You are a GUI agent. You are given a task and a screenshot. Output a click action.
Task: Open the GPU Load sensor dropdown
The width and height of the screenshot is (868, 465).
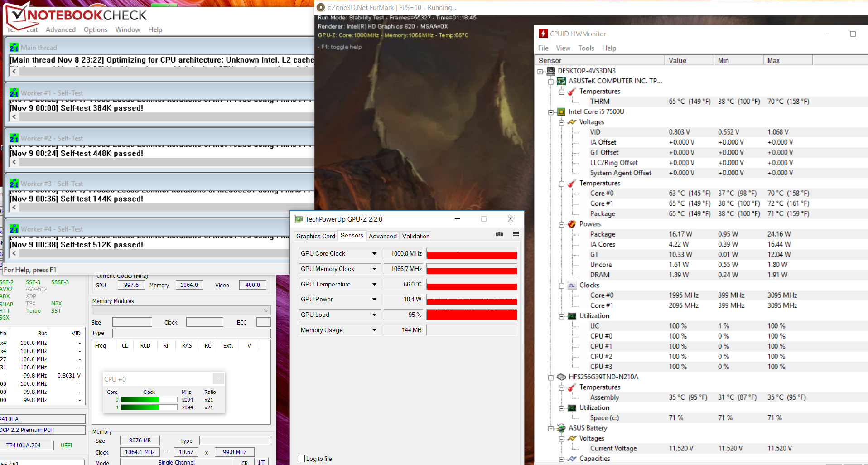[x=374, y=315]
